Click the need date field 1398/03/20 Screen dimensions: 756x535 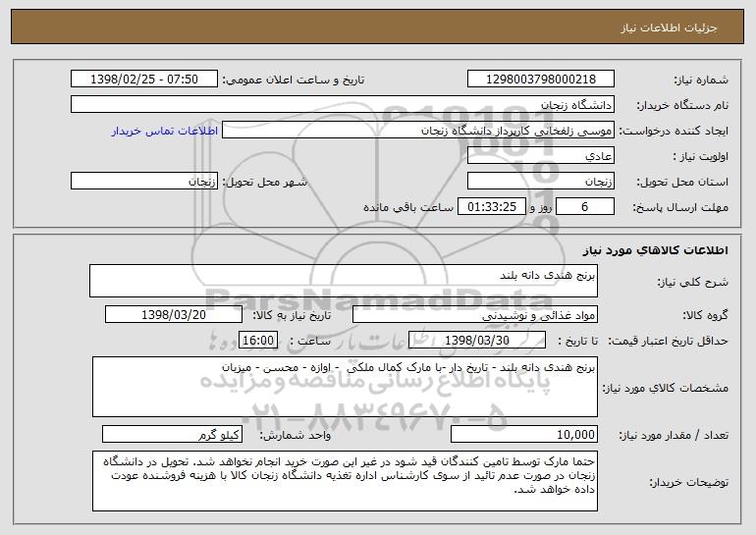pos(174,315)
